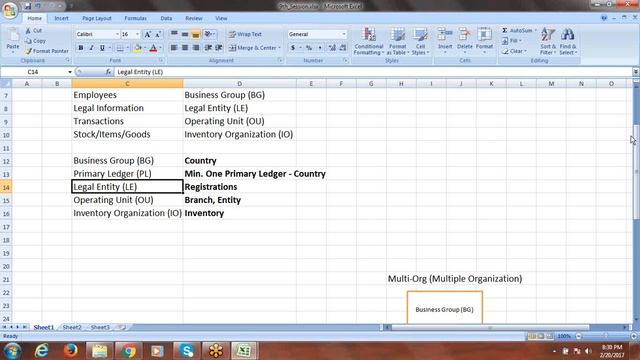The image size is (640, 360).
Task: Click Insert Function fx icon
Action: (x=108, y=72)
